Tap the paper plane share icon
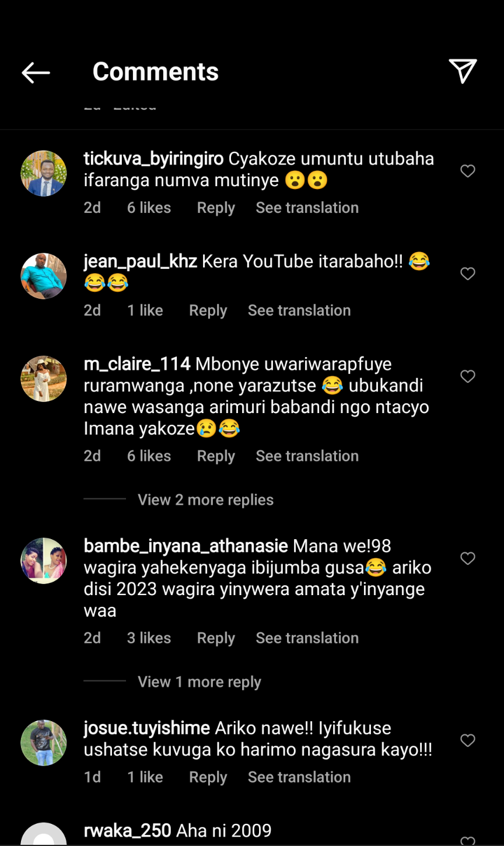The width and height of the screenshot is (504, 846). 463,71
